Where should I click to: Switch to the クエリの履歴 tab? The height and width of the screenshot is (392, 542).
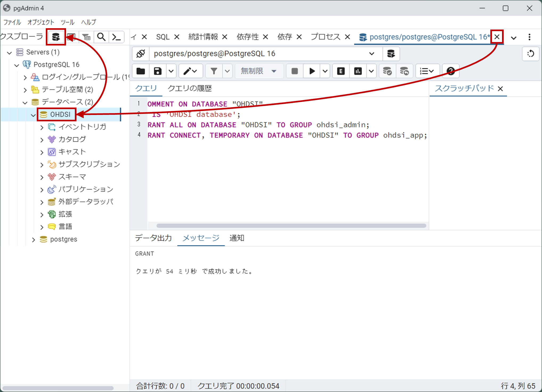click(x=190, y=88)
